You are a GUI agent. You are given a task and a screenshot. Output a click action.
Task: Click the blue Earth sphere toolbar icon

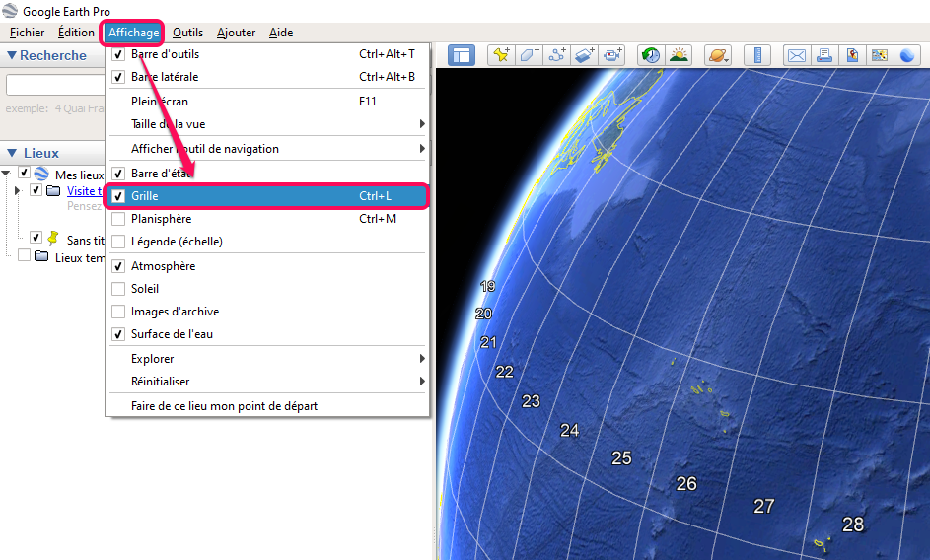(907, 55)
